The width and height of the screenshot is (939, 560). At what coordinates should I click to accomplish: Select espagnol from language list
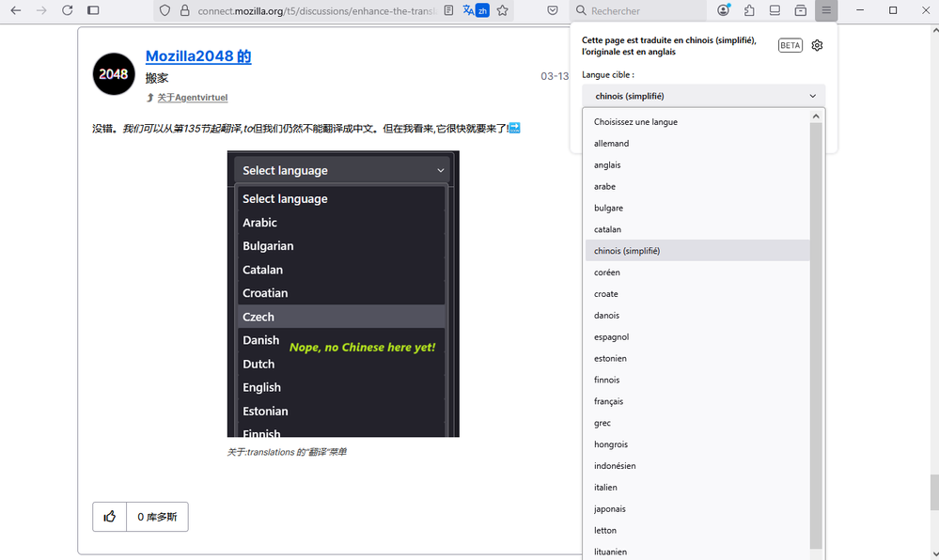point(697,337)
